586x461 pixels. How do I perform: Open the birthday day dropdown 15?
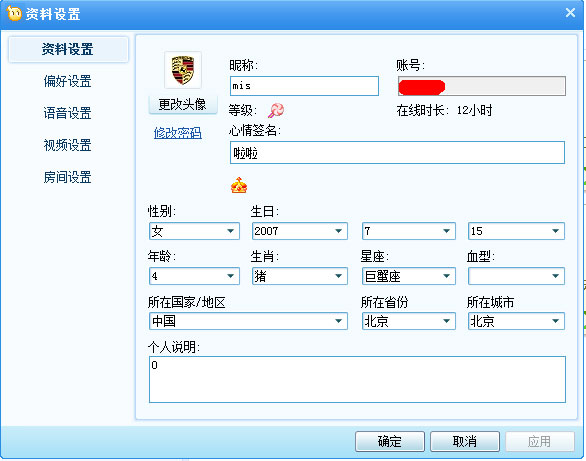point(516,231)
